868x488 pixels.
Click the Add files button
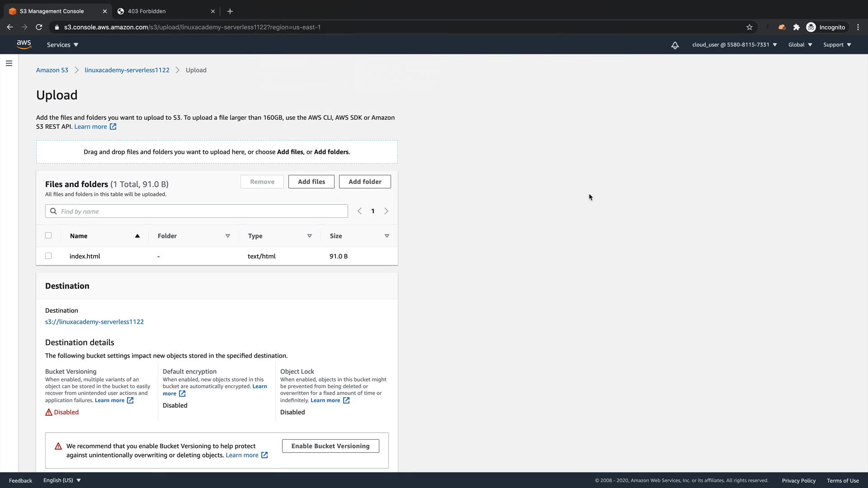[x=311, y=182]
